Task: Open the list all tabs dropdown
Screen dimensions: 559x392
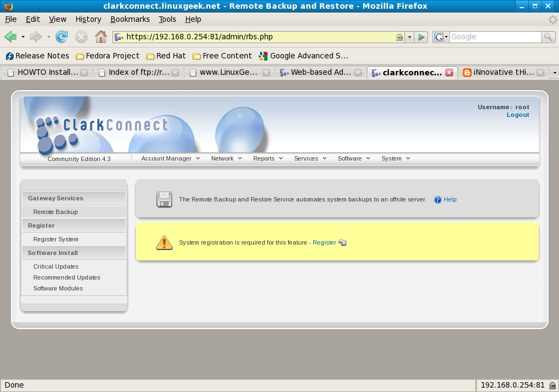Action: (555, 73)
